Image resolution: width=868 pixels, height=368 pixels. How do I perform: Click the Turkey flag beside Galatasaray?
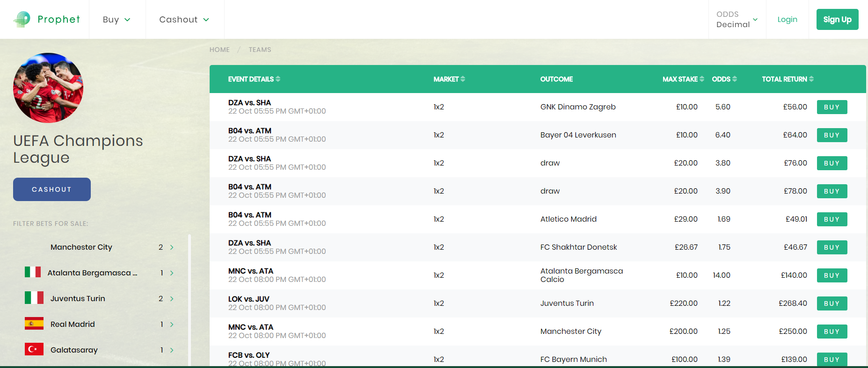34,349
